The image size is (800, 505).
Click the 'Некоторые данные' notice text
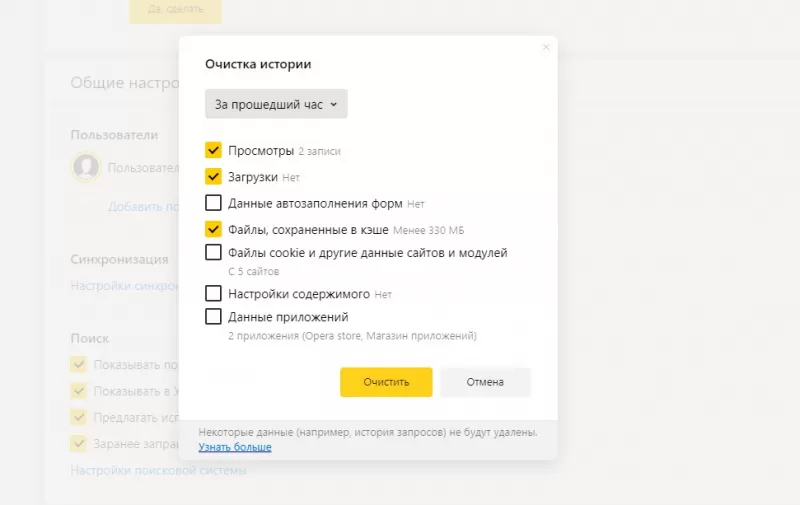click(x=368, y=433)
